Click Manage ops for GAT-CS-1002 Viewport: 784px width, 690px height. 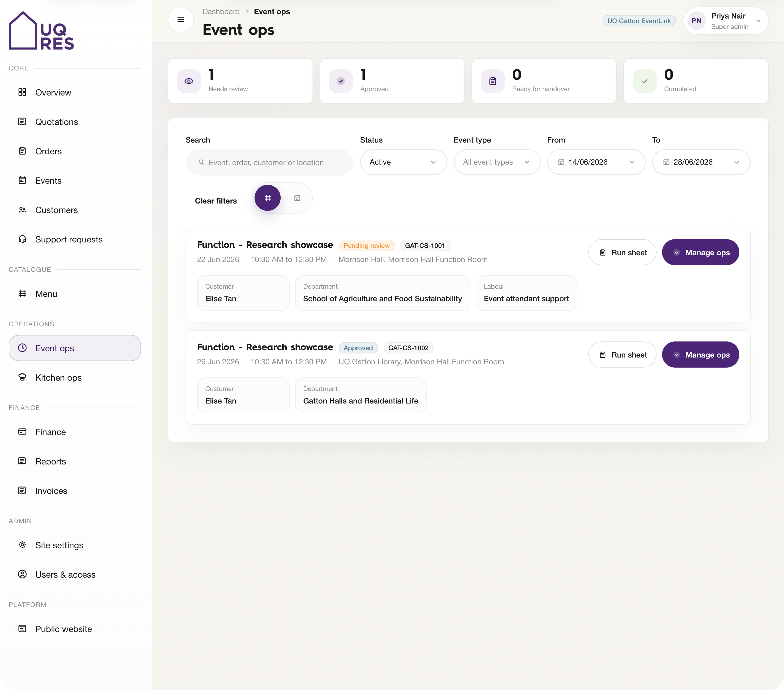click(x=700, y=355)
